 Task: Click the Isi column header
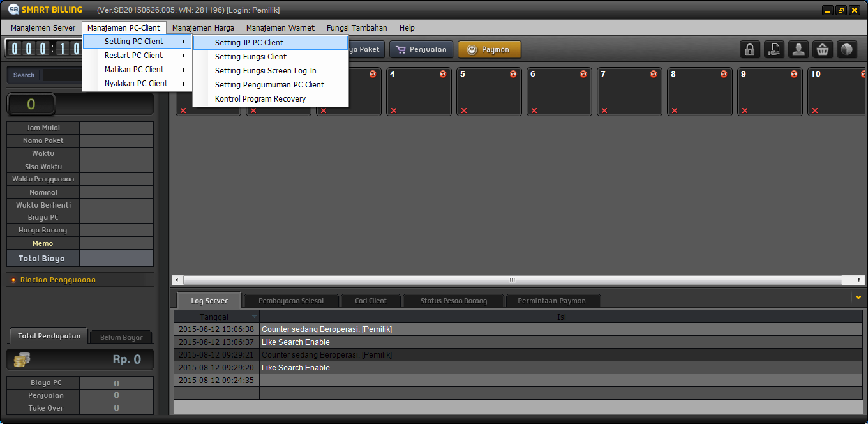pyautogui.click(x=561, y=317)
